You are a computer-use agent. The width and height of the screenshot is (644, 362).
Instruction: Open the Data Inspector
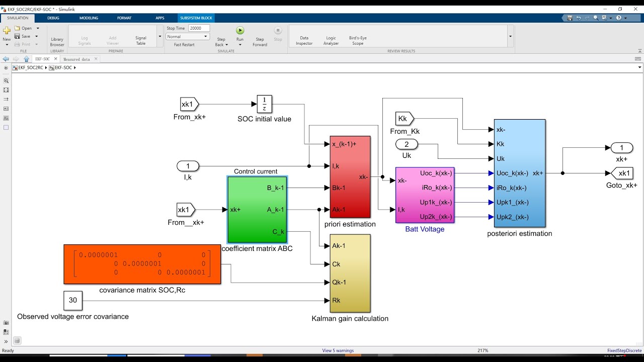(x=304, y=40)
